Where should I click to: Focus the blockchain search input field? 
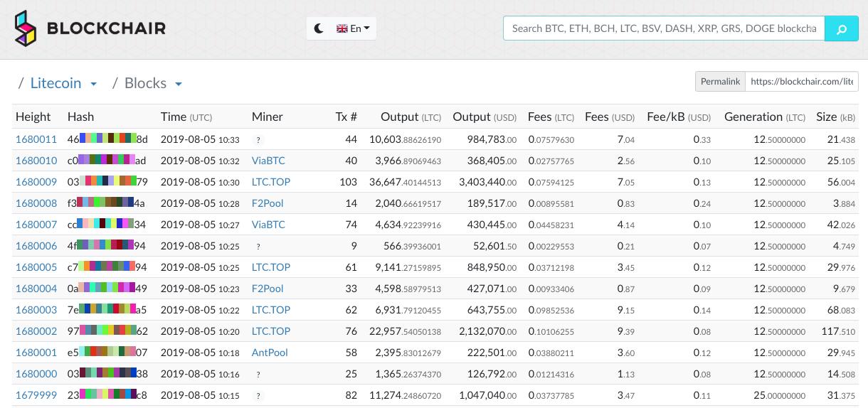coord(664,29)
